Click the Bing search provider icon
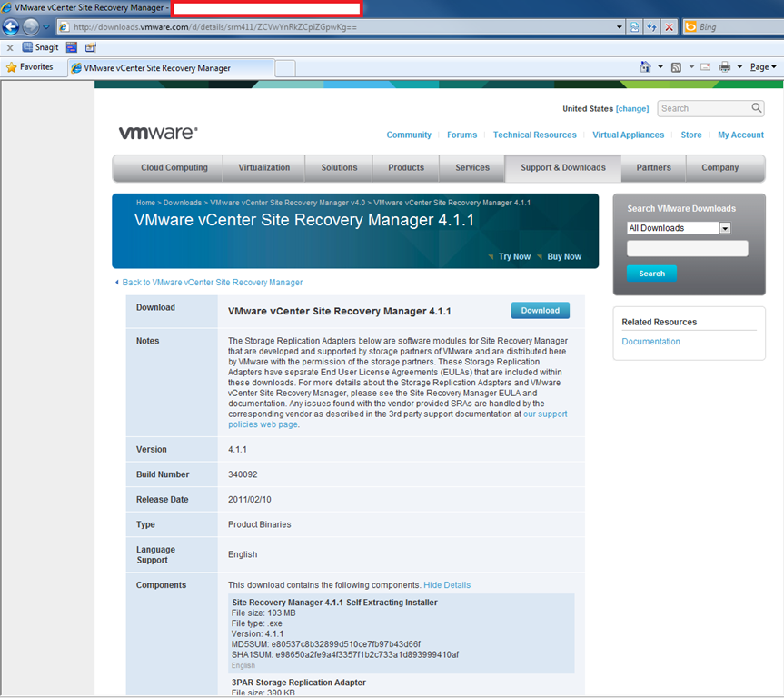 tap(690, 27)
